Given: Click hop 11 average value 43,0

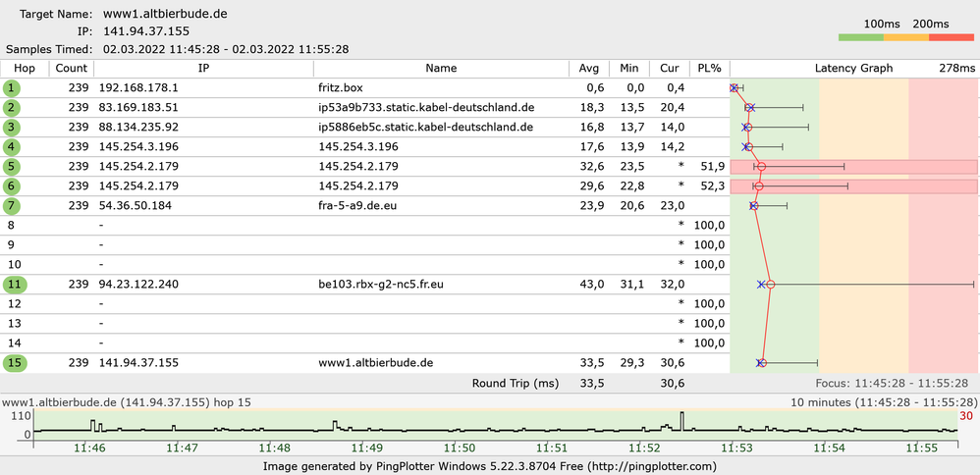Looking at the screenshot, I should [x=593, y=285].
